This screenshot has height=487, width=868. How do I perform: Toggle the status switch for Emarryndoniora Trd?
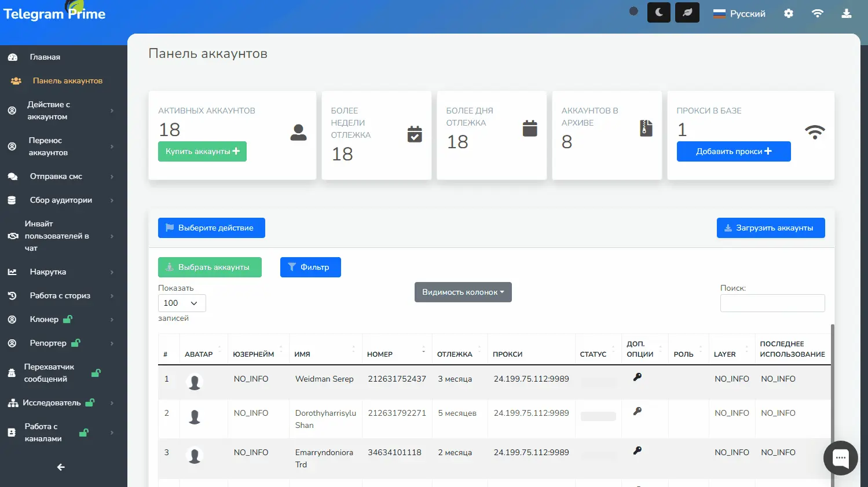(598, 456)
